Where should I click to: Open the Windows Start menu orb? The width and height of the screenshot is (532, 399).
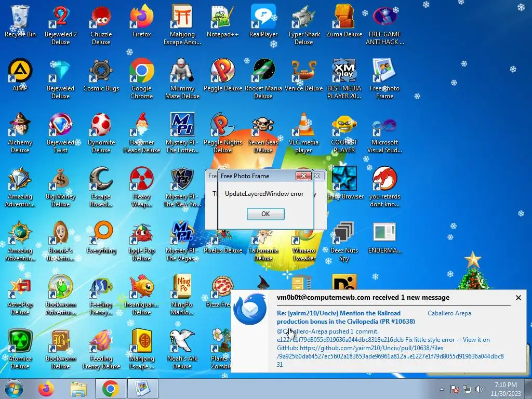tap(14, 389)
